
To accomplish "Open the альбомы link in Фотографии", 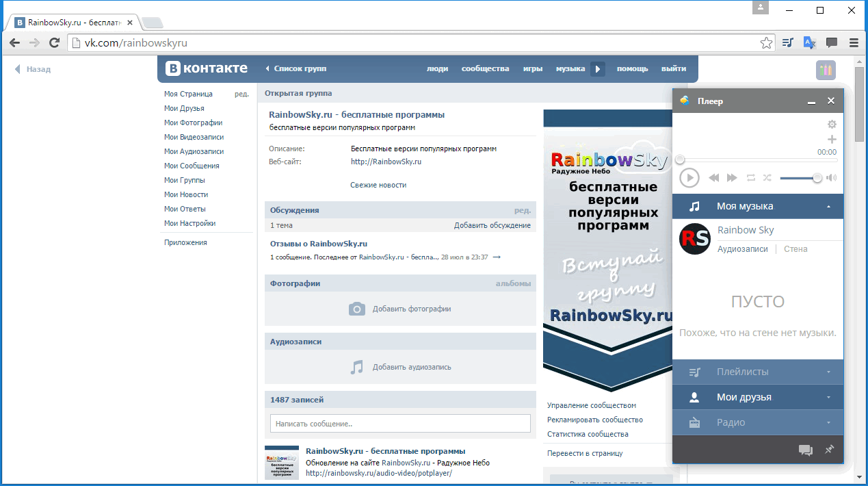I will pos(513,283).
